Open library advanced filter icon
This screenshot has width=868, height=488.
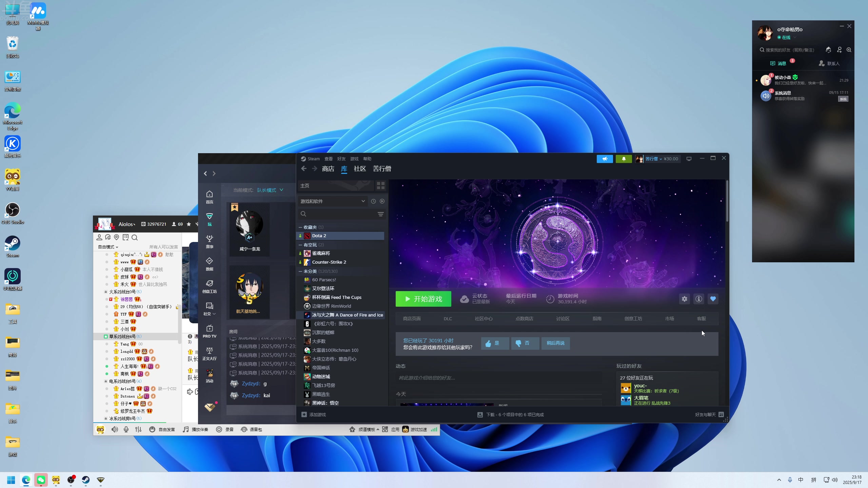pos(381,214)
